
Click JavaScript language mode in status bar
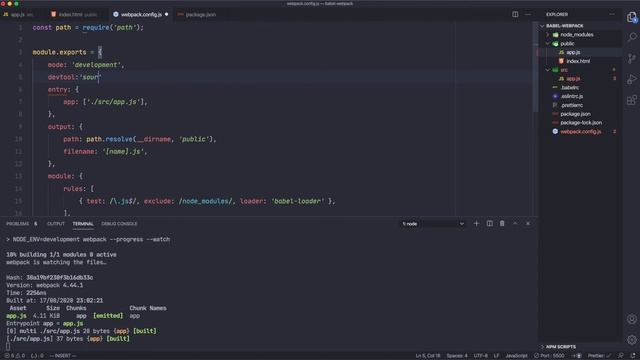[516, 356]
